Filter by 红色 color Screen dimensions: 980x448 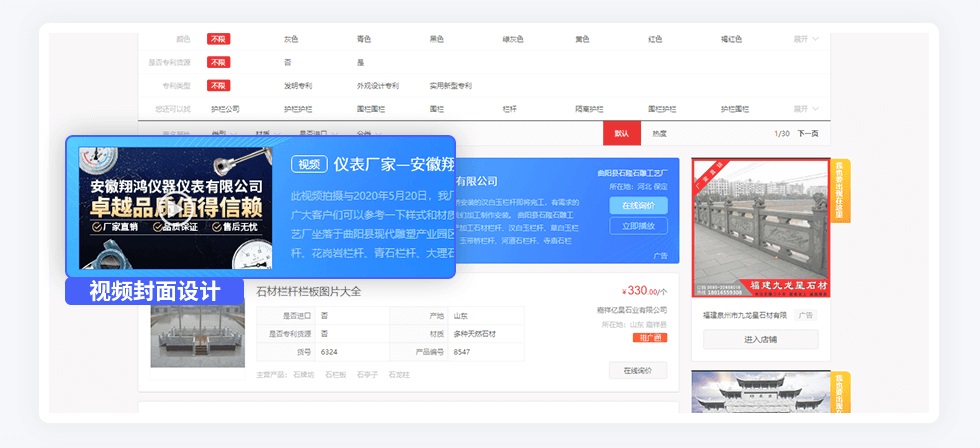pos(655,39)
